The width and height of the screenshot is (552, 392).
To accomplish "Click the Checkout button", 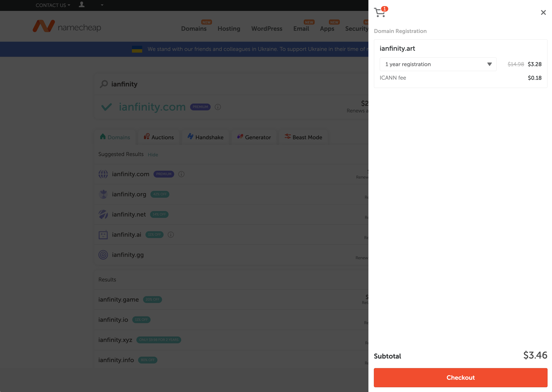I will pos(460,377).
